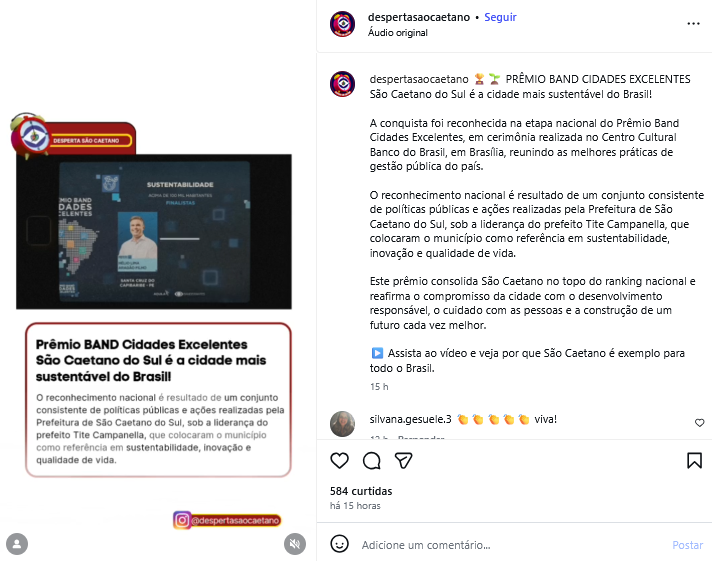
Task: Save post with bookmark icon
Action: pos(694,461)
